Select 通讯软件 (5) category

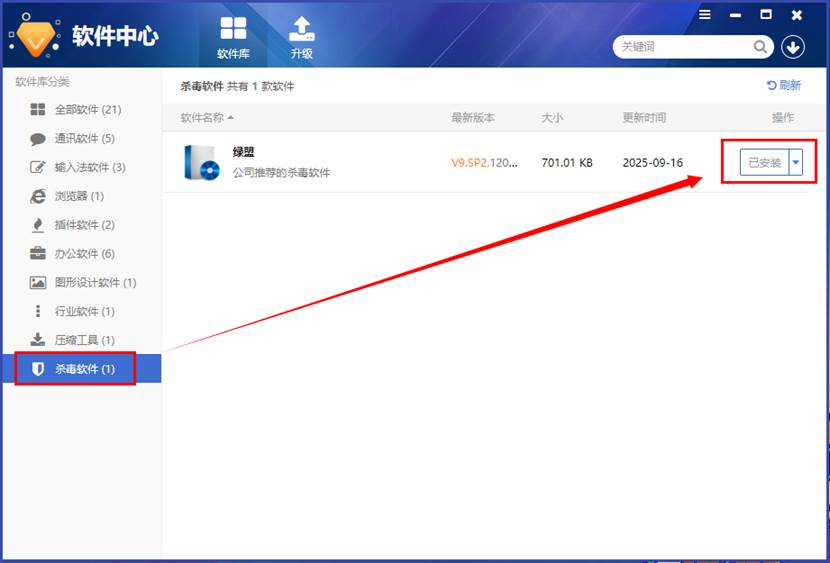[84, 139]
